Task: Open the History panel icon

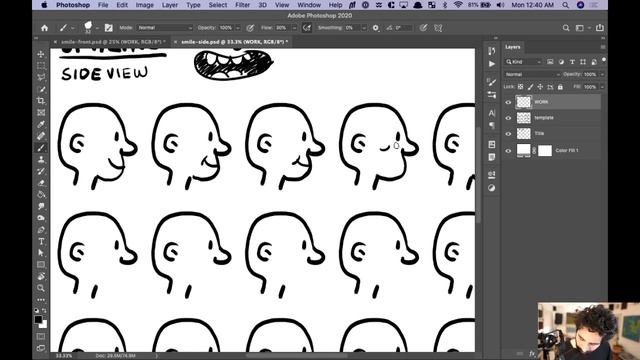Action: 491,51
